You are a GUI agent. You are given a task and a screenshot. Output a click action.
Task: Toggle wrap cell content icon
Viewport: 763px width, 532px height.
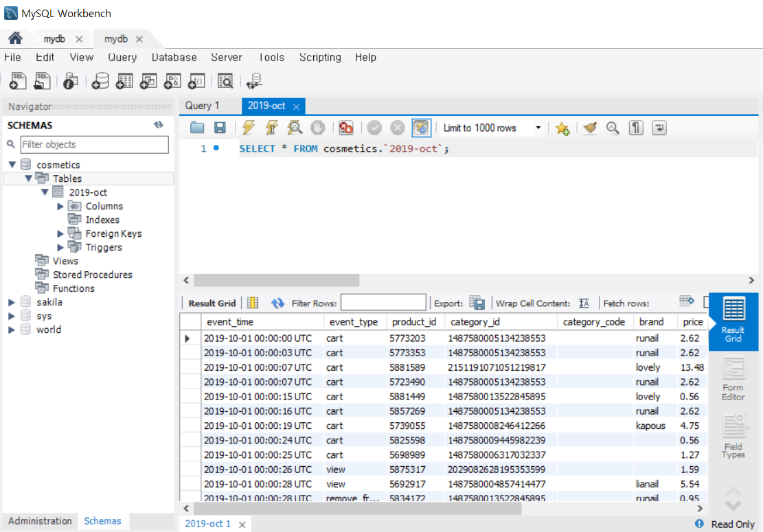pyautogui.click(x=584, y=303)
